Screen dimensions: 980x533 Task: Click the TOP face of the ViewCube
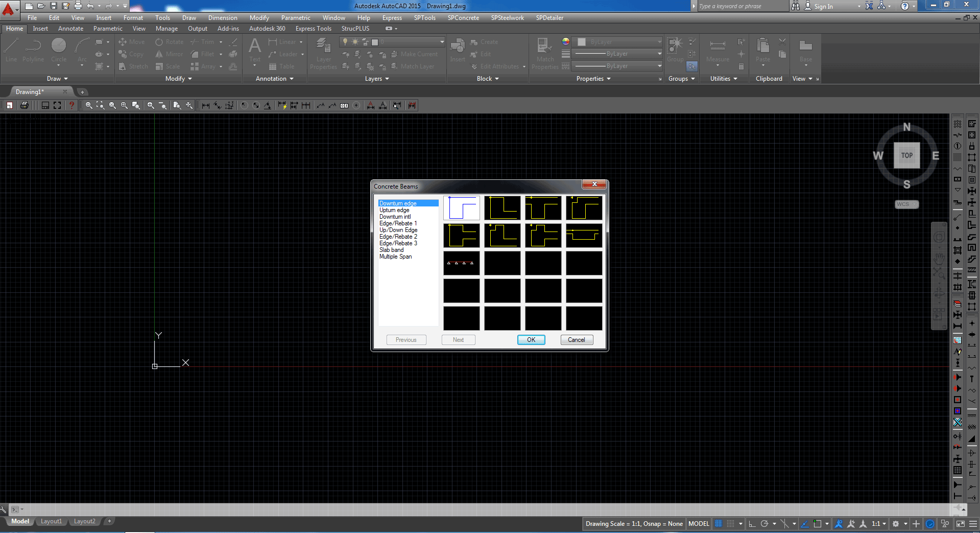pyautogui.click(x=906, y=155)
